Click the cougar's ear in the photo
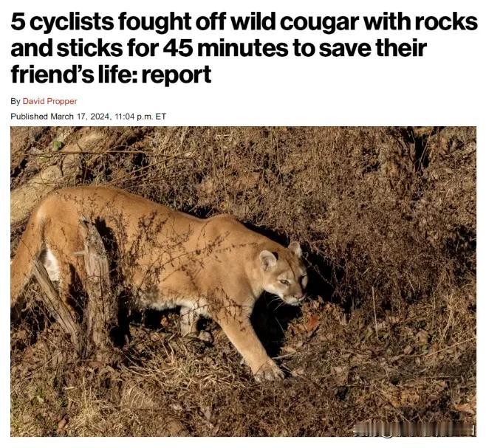The height and width of the screenshot is (448, 486). click(268, 260)
